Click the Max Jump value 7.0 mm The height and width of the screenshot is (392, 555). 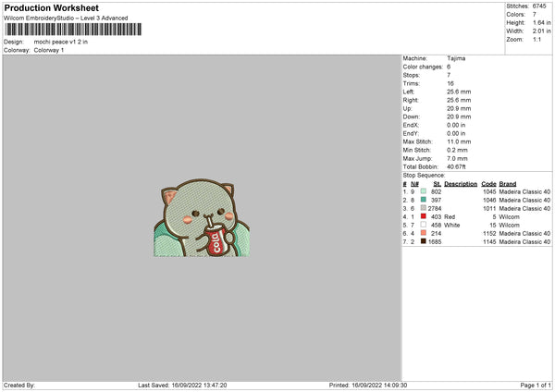pos(457,158)
